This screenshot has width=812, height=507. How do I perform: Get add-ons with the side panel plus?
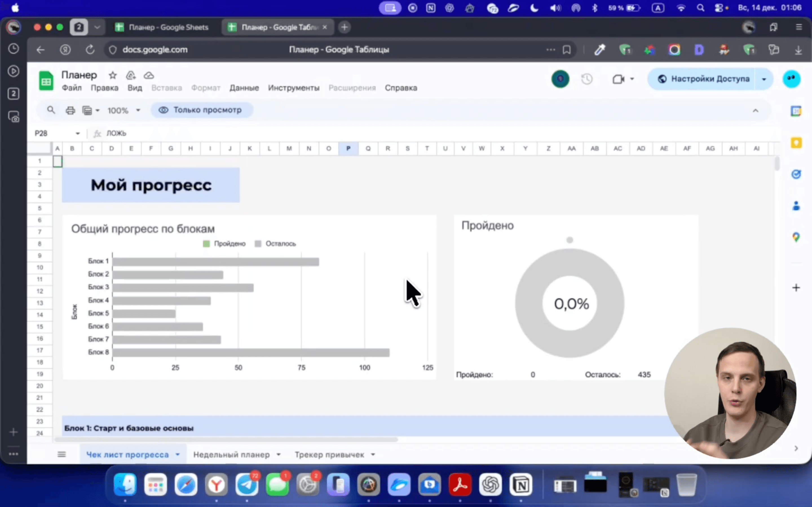tap(796, 288)
